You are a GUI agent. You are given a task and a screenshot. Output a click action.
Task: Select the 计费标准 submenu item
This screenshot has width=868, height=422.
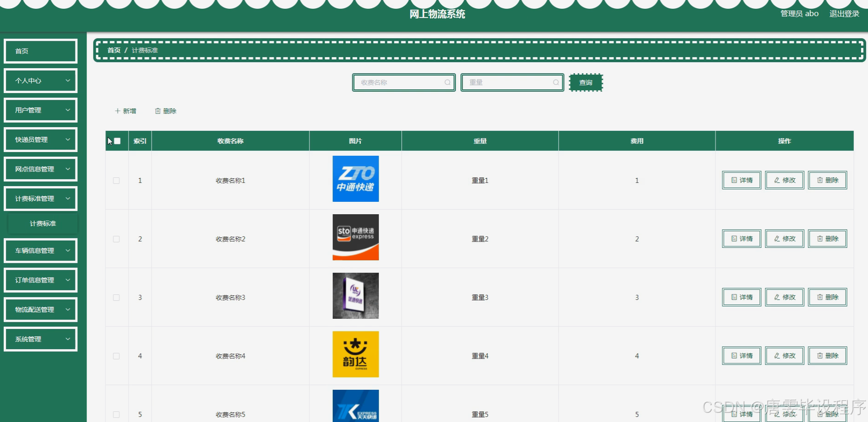point(43,223)
